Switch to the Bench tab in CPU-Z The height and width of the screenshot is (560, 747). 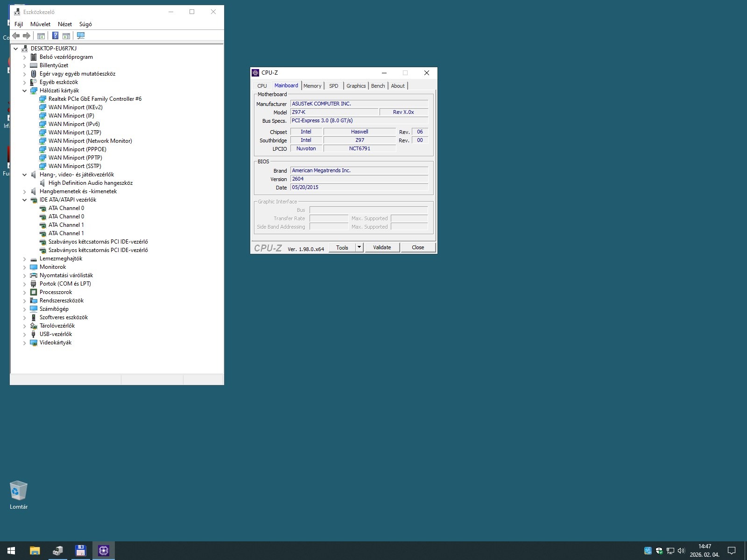click(378, 86)
